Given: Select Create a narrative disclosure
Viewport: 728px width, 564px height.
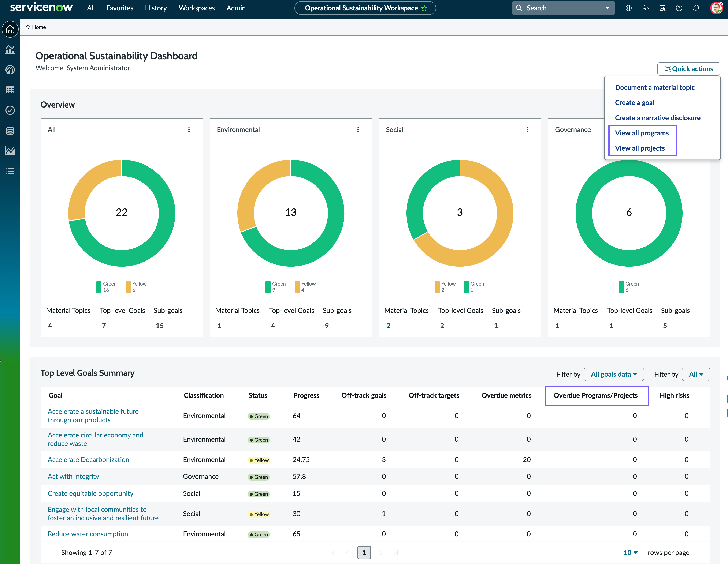Looking at the screenshot, I should point(657,118).
